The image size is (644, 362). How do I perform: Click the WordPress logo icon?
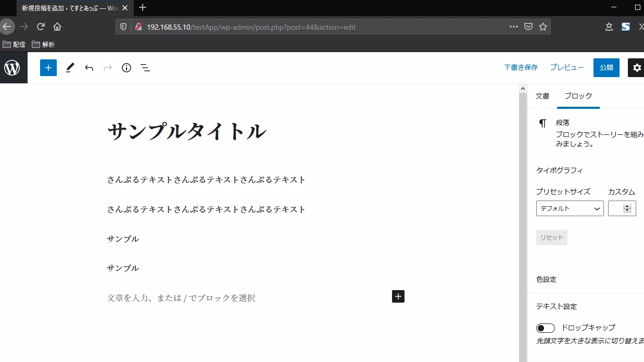point(12,68)
